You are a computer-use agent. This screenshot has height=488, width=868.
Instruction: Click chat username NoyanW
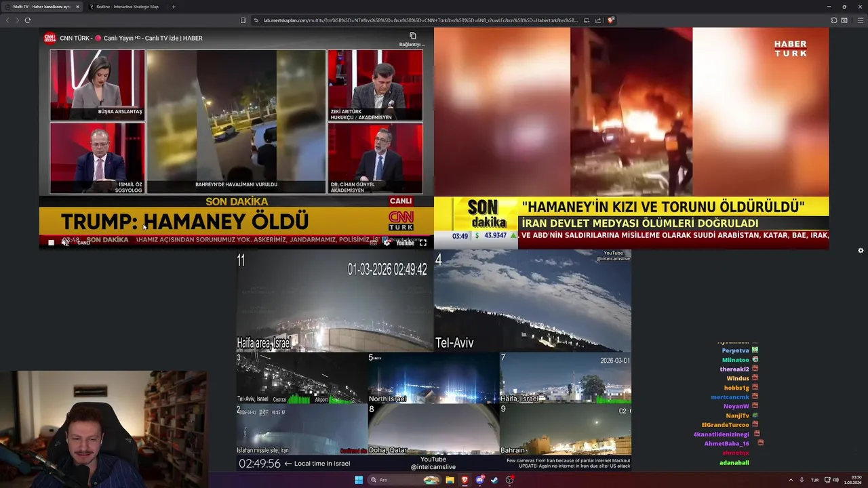(736, 407)
